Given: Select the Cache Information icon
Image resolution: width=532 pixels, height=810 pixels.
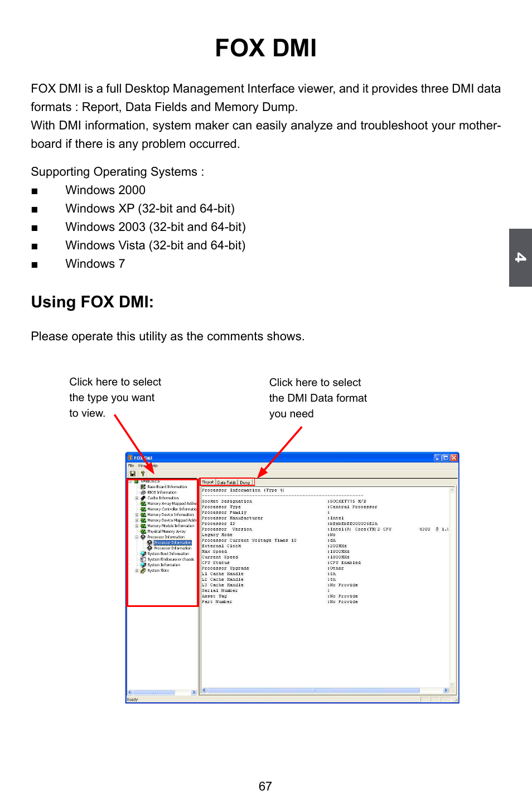Looking at the screenshot, I should pos(143,498).
